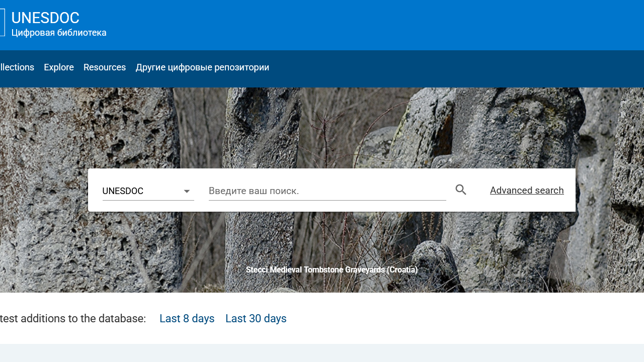Click the 'Цифровая библиотека' subtitle
Screen dimensions: 644x362
point(59,33)
